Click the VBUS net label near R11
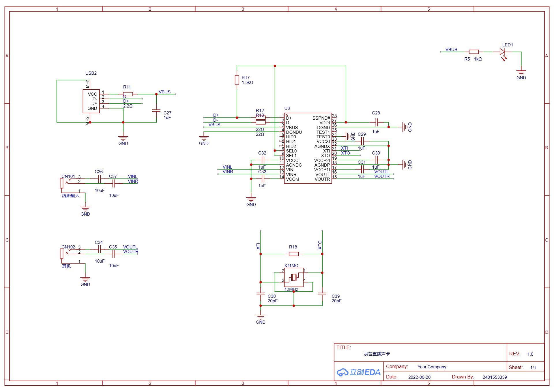 (164, 92)
